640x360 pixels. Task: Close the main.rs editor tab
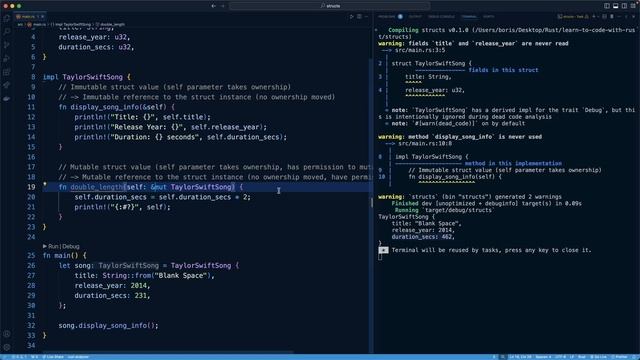coord(42,17)
